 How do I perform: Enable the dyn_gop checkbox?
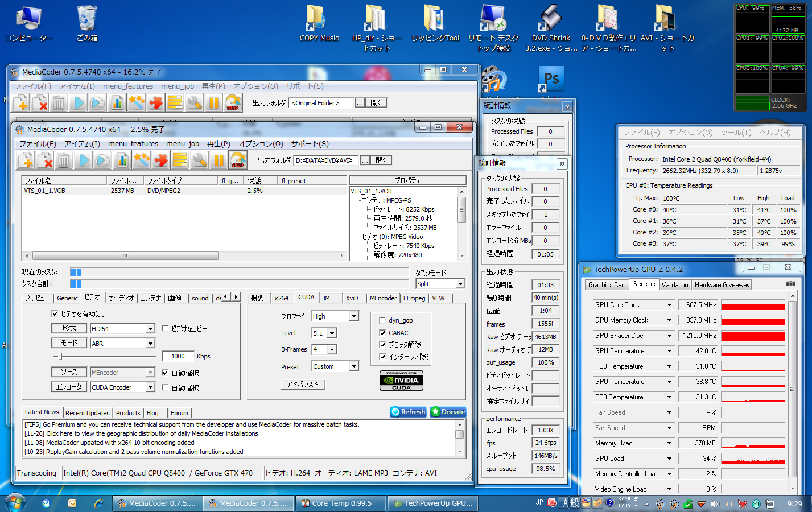pyautogui.click(x=382, y=320)
